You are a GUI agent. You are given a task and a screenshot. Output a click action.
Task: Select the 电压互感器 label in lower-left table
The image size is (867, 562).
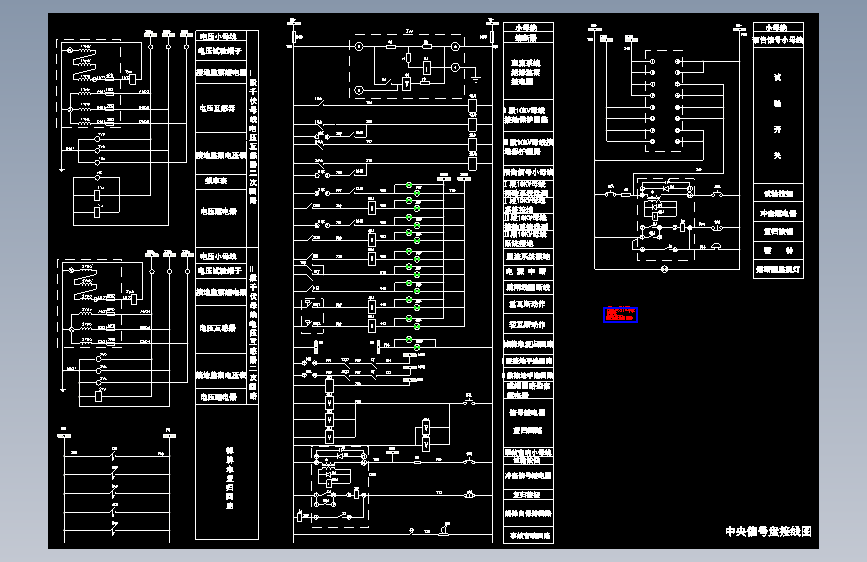[218, 328]
